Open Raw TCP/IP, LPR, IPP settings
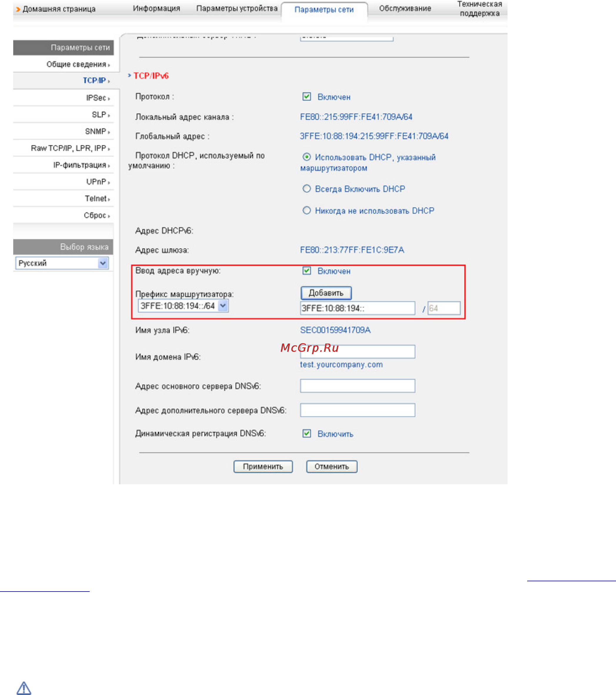This screenshot has width=616, height=695. (x=70, y=148)
